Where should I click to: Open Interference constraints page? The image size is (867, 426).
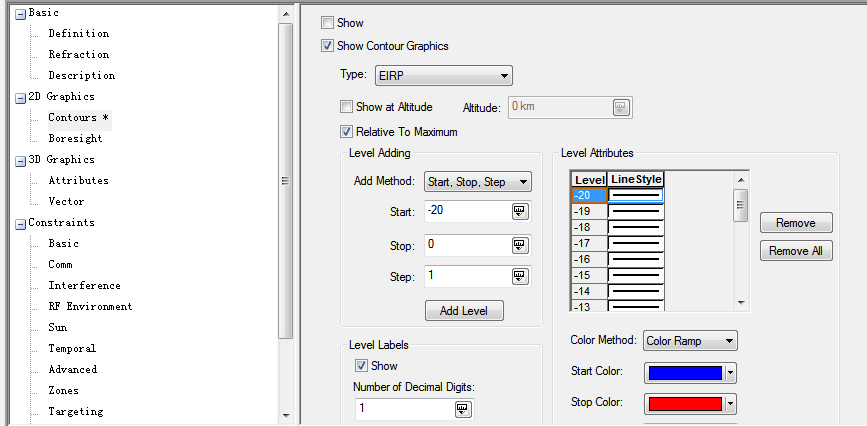tap(85, 285)
